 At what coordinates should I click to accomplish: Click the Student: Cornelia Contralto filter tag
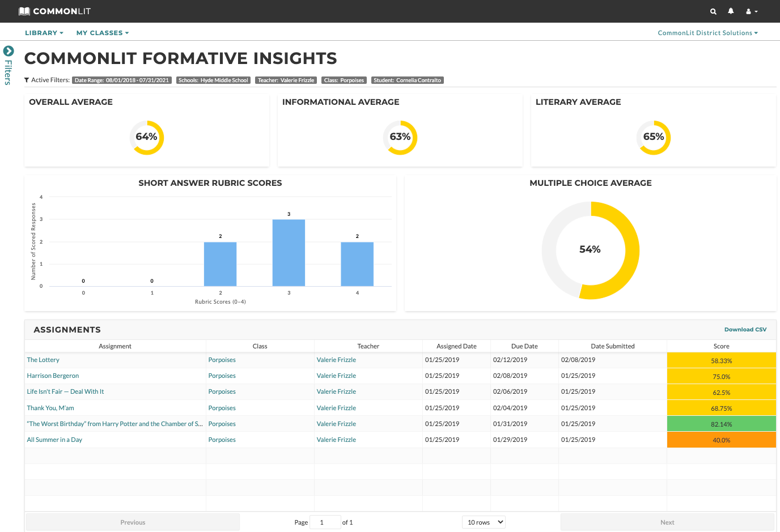[x=407, y=80]
